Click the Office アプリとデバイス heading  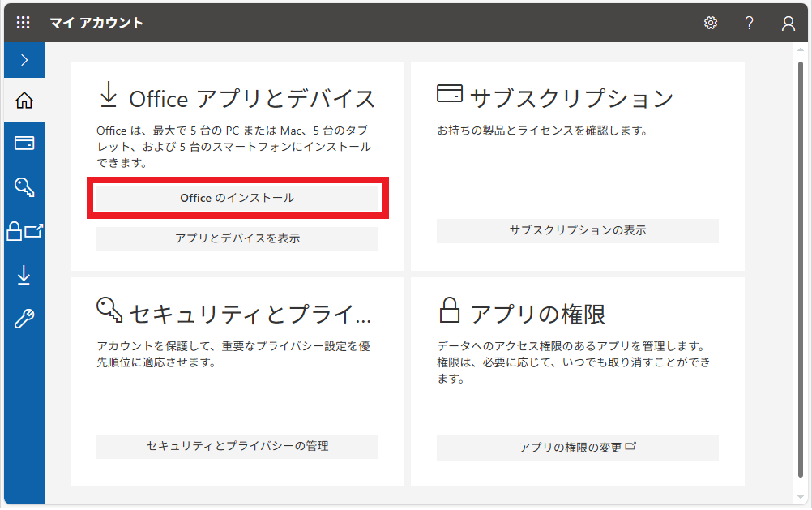click(252, 99)
